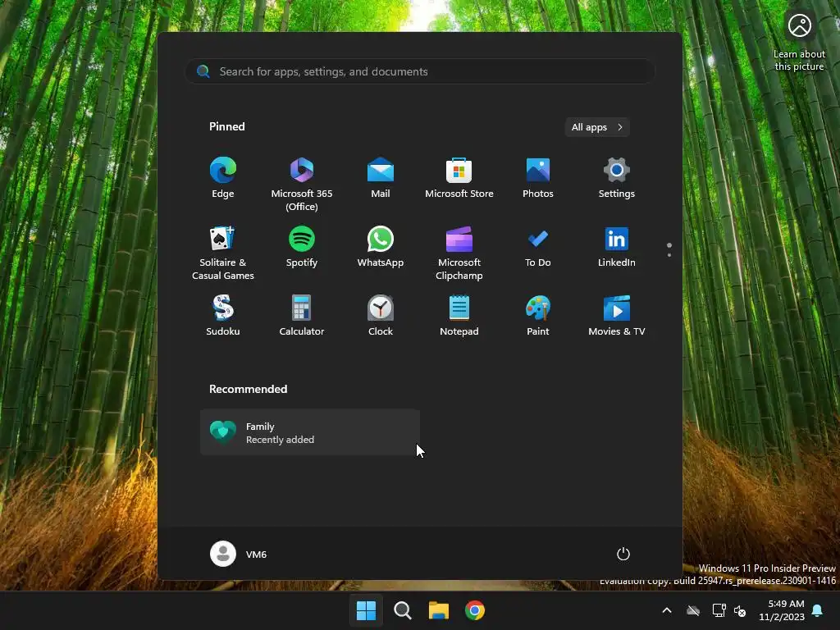The image size is (840, 630).
Task: Open Spotify
Action: (x=302, y=247)
